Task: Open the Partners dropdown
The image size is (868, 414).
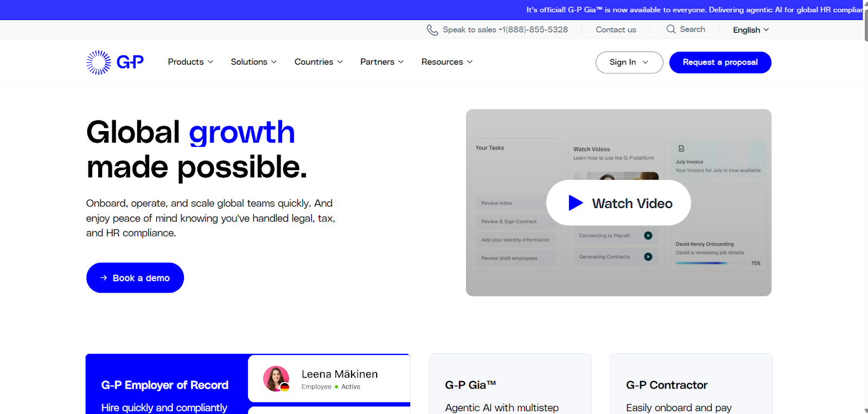Action: [382, 62]
